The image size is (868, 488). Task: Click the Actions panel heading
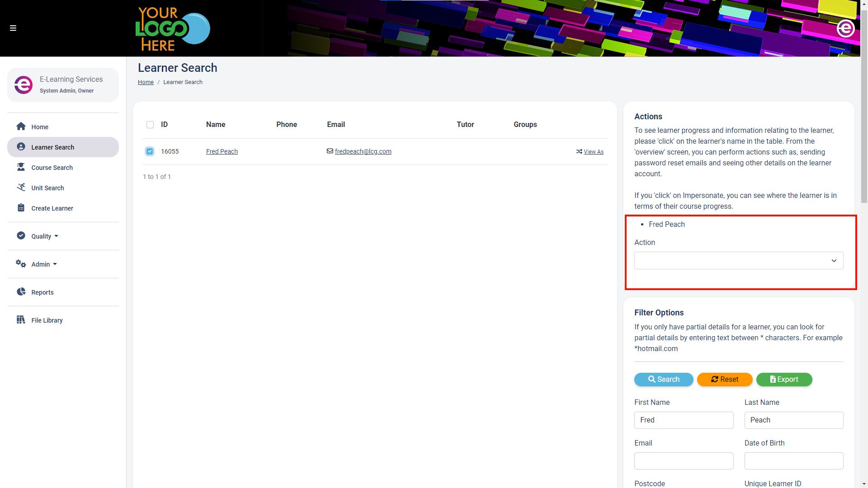point(648,117)
